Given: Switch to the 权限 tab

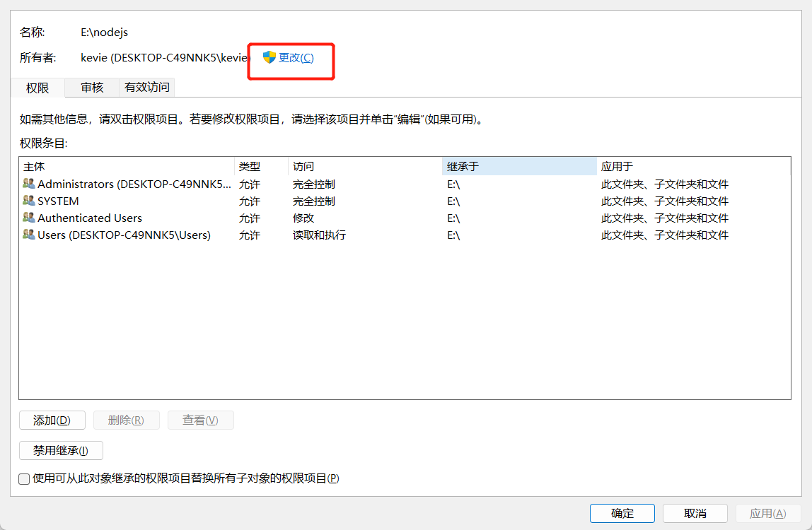Looking at the screenshot, I should click(x=37, y=88).
